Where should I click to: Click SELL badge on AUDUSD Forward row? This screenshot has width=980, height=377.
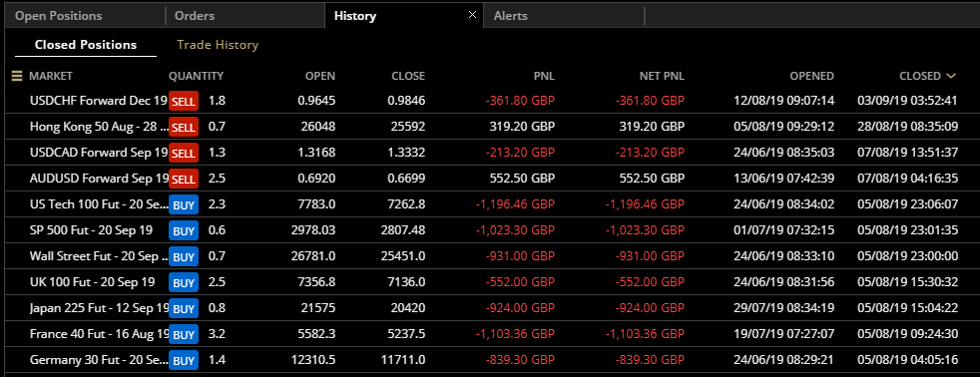tap(183, 180)
